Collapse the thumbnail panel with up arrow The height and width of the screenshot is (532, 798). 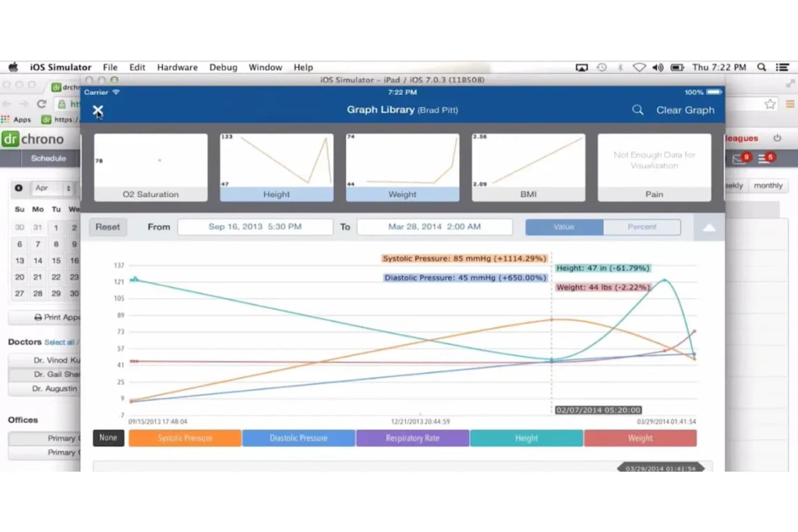click(x=709, y=227)
